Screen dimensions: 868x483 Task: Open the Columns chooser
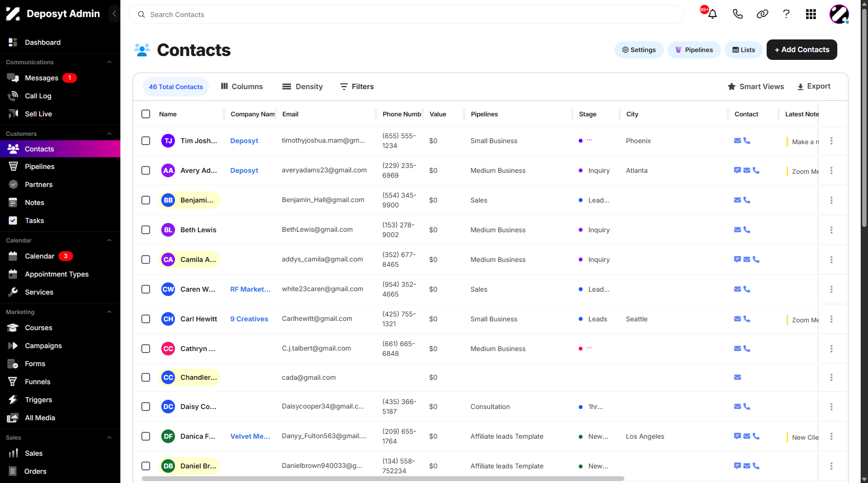pos(242,87)
